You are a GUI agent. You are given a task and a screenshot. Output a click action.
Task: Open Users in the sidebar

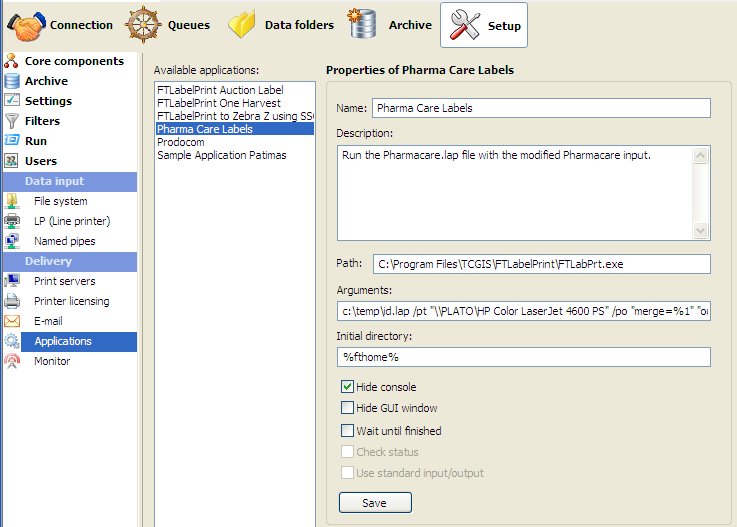coord(40,161)
